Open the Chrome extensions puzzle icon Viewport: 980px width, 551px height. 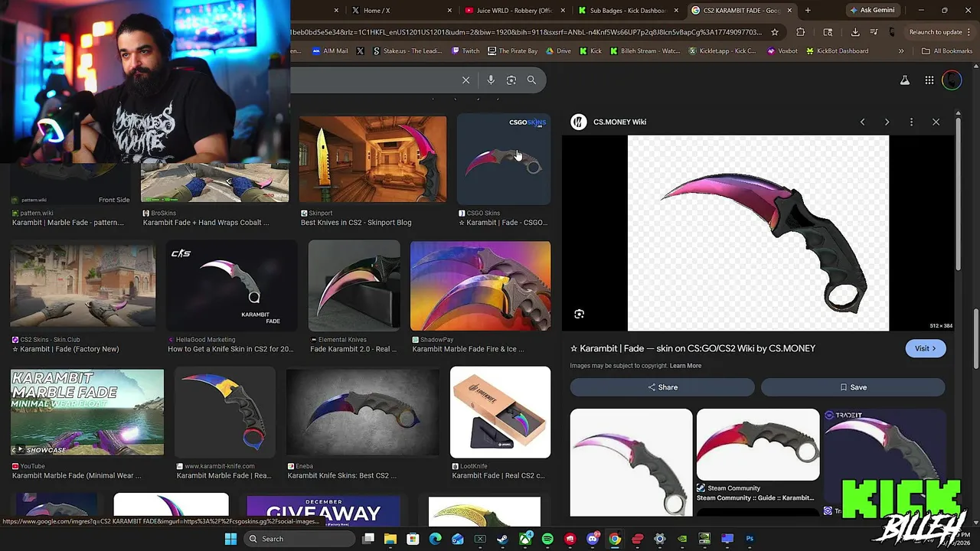pyautogui.click(x=801, y=32)
